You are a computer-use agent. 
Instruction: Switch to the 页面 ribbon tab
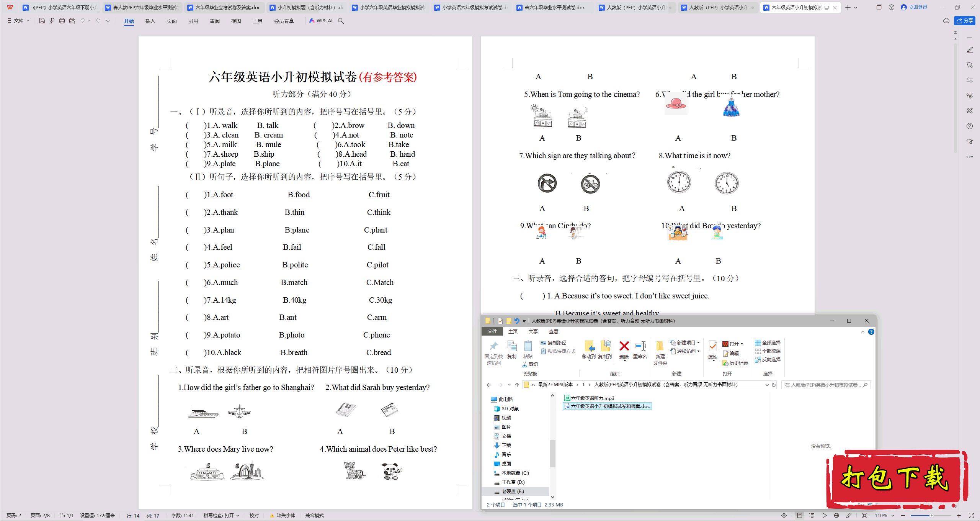171,21
